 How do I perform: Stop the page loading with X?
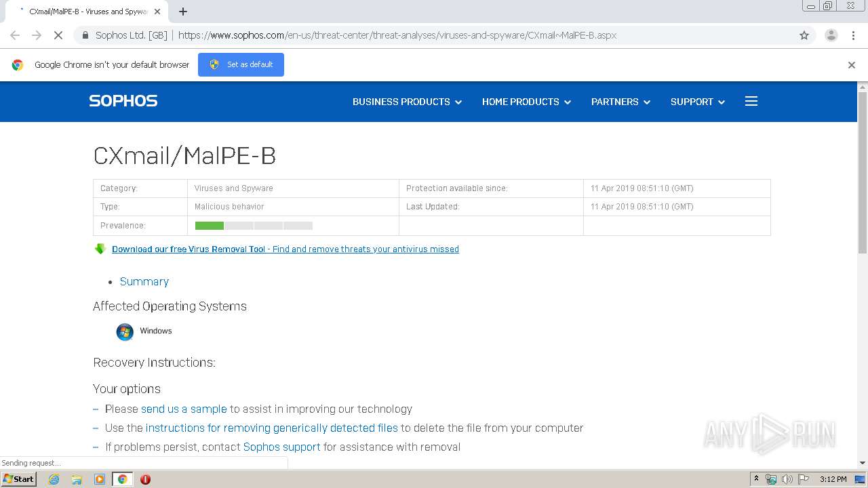[x=58, y=35]
